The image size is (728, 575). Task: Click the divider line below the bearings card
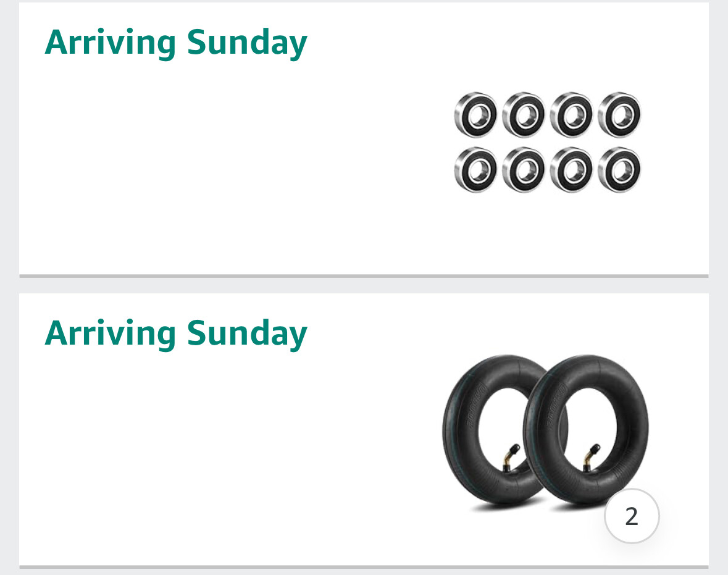point(364,275)
